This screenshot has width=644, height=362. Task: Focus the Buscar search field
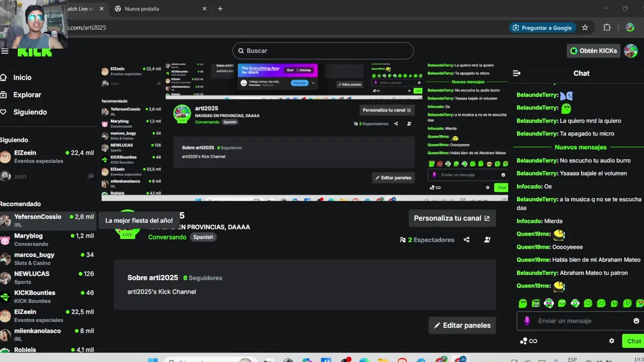pos(323,51)
